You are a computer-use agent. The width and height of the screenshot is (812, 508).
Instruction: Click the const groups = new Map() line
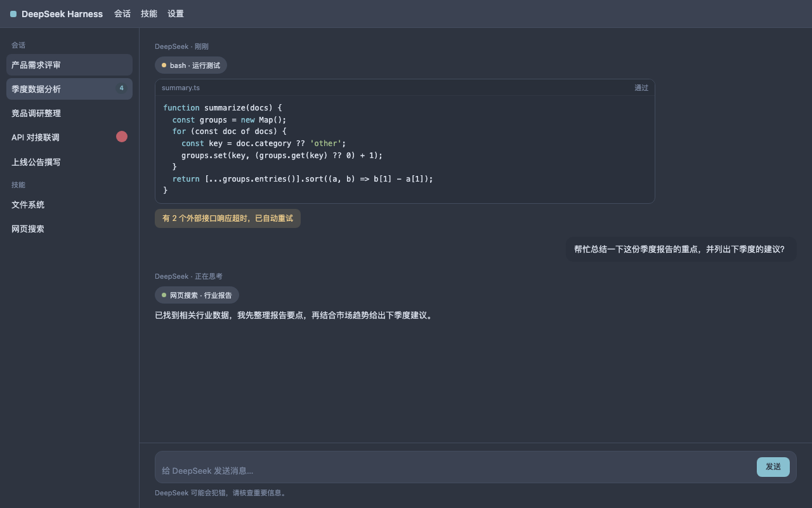pyautogui.click(x=230, y=120)
